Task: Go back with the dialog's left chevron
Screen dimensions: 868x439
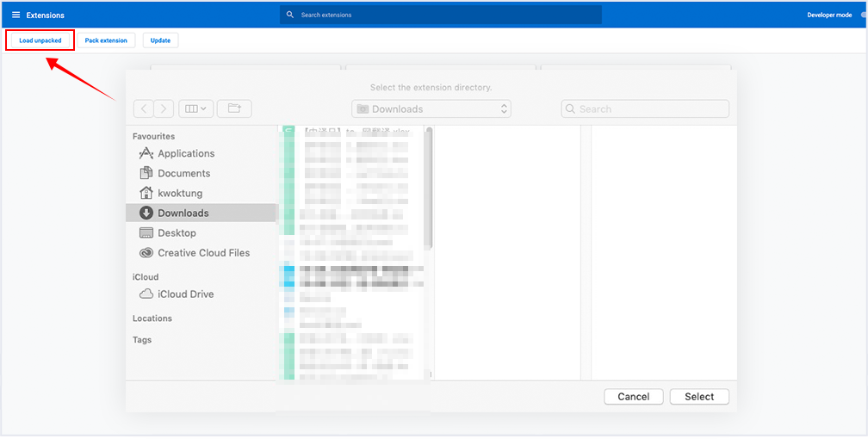Action: (x=143, y=109)
